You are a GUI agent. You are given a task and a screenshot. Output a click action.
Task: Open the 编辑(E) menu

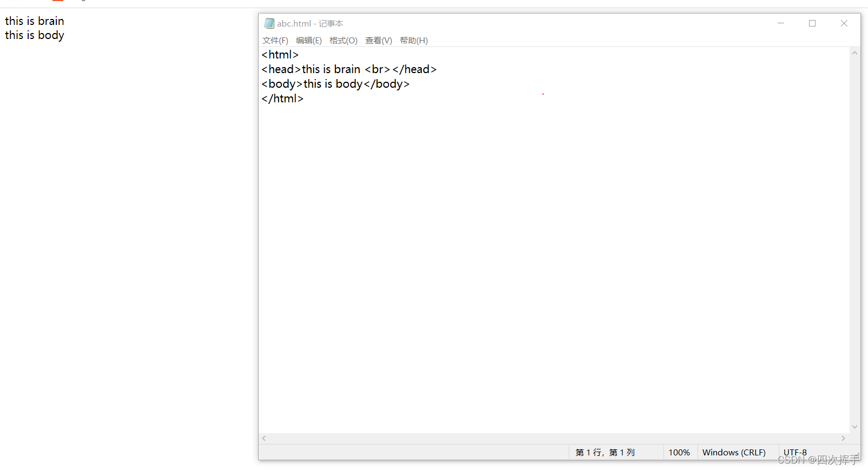(309, 41)
